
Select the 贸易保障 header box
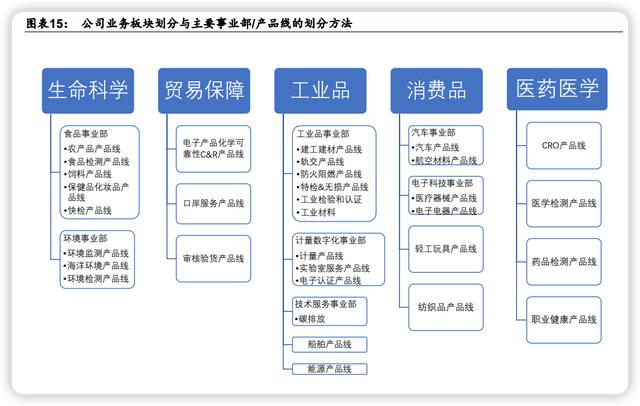pos(203,90)
